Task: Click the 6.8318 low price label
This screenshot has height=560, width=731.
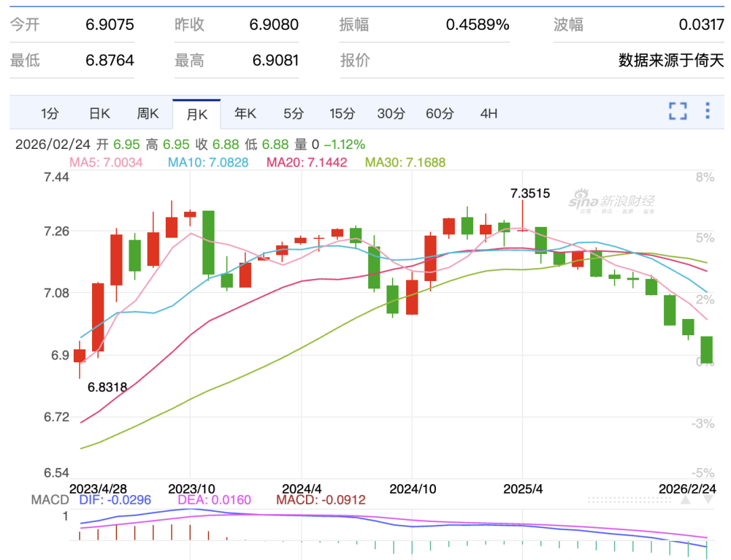Action: point(107,387)
